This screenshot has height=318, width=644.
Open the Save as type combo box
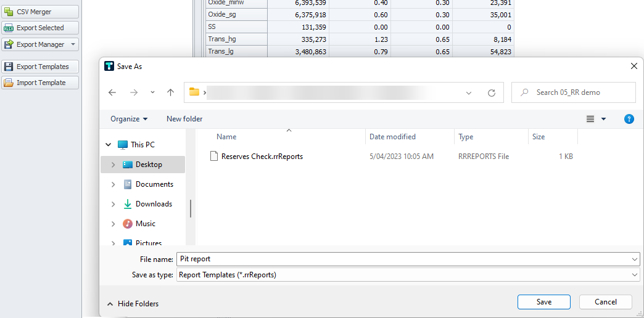[408, 275]
